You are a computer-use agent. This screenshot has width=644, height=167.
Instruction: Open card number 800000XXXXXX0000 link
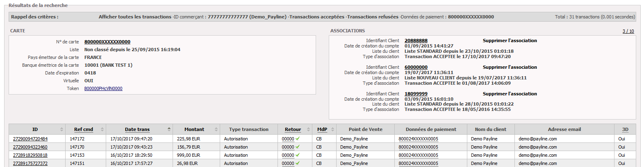(107, 42)
